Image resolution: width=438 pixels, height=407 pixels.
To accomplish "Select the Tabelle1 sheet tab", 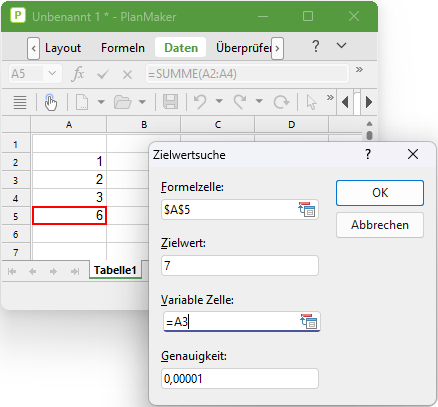I will coord(115,270).
